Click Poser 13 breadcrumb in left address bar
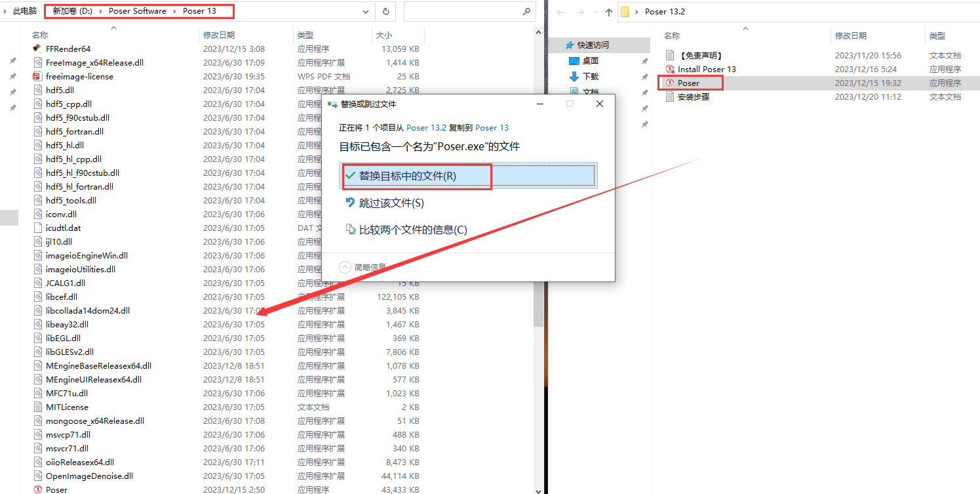The image size is (980, 494). click(199, 11)
